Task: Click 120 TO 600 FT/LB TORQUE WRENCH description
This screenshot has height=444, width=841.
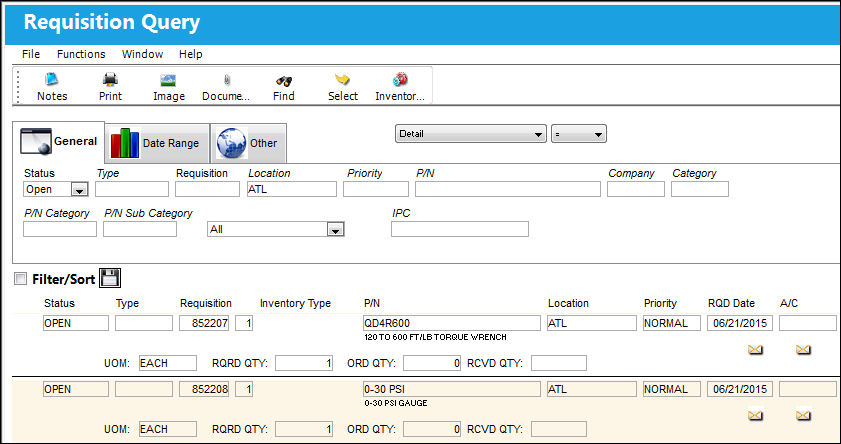Action: (x=435, y=337)
